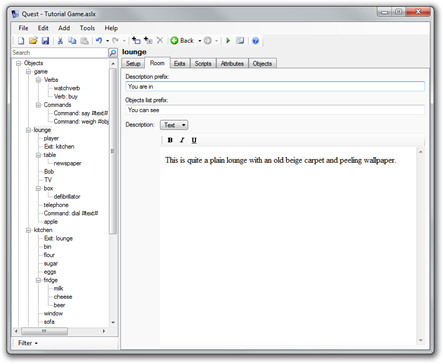This screenshot has width=443, height=364.
Task: Switch to the Exits tab
Action: tap(180, 63)
